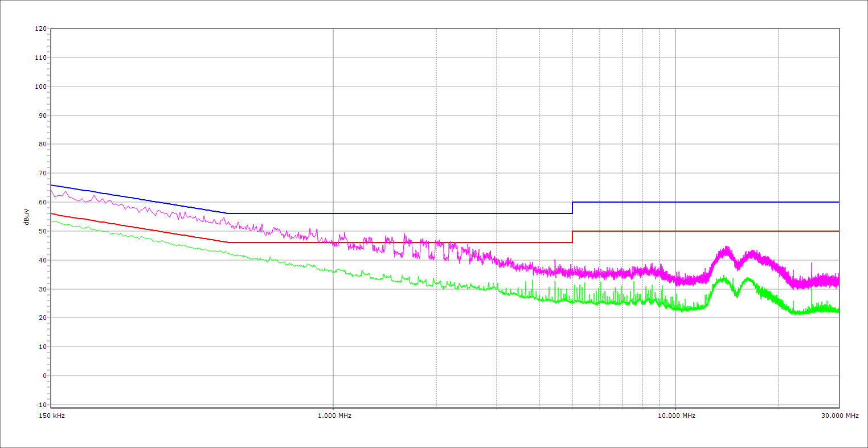Click the 150 kHz x-axis start label
The height and width of the screenshot is (448, 868).
[53, 416]
